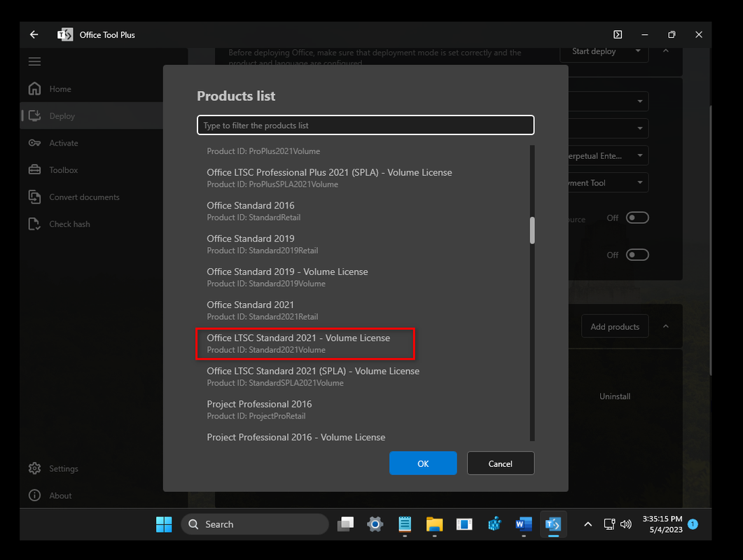The image size is (743, 560).
Task: Cancel the Products list dialog
Action: [x=501, y=463]
